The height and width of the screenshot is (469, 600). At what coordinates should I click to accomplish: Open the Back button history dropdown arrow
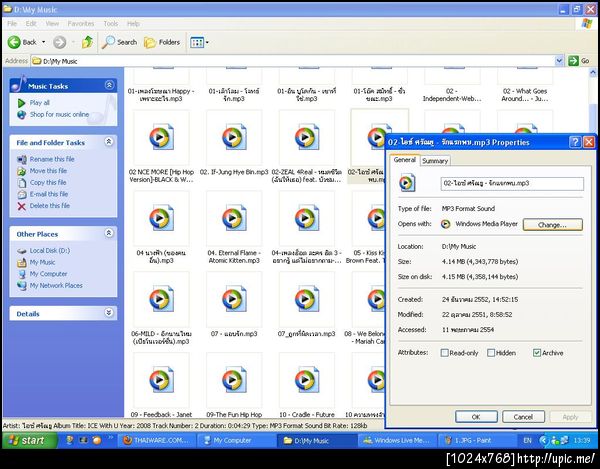tap(44, 42)
